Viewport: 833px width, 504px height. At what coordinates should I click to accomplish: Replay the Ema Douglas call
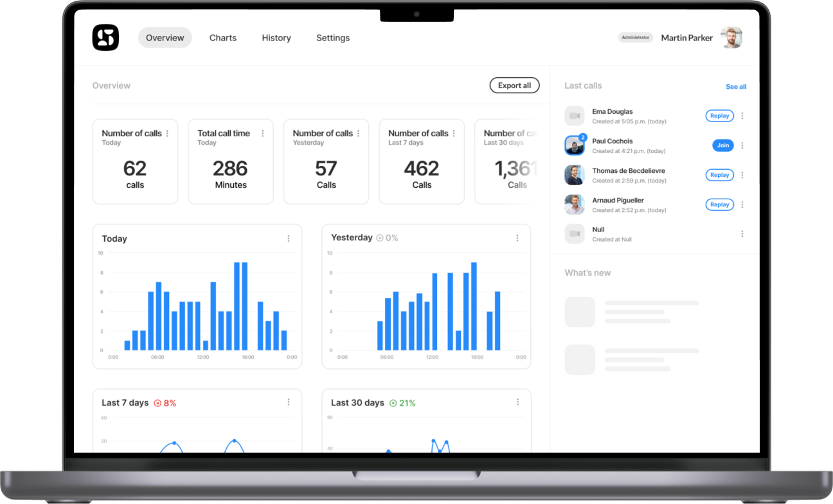[x=719, y=116]
